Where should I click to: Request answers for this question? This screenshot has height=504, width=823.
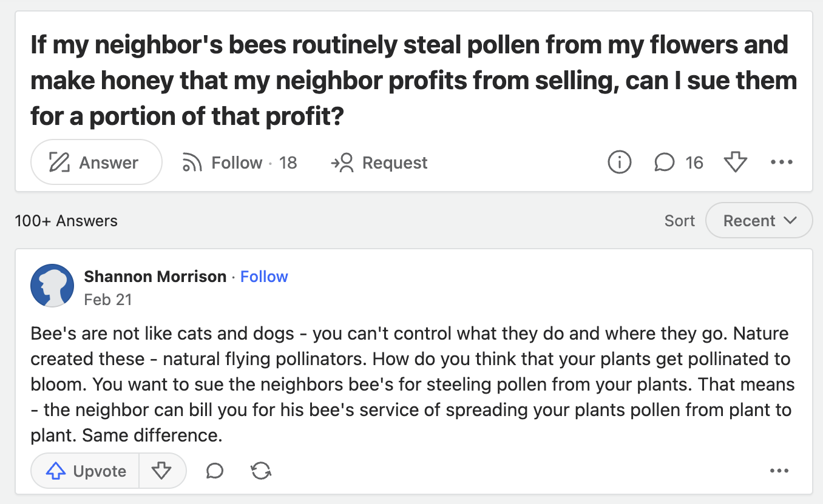(x=379, y=163)
